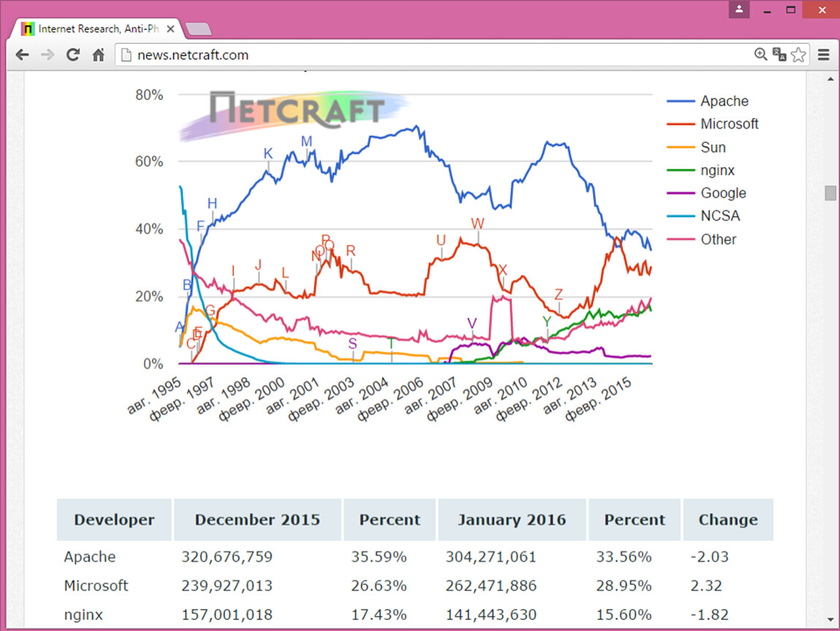Open a new tab
This screenshot has height=631, width=840.
coord(198,29)
